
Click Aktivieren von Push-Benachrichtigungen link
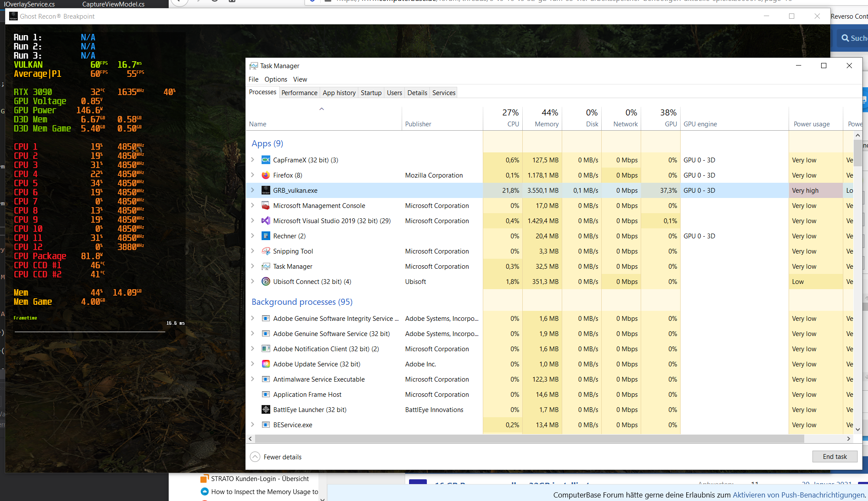pos(798,495)
